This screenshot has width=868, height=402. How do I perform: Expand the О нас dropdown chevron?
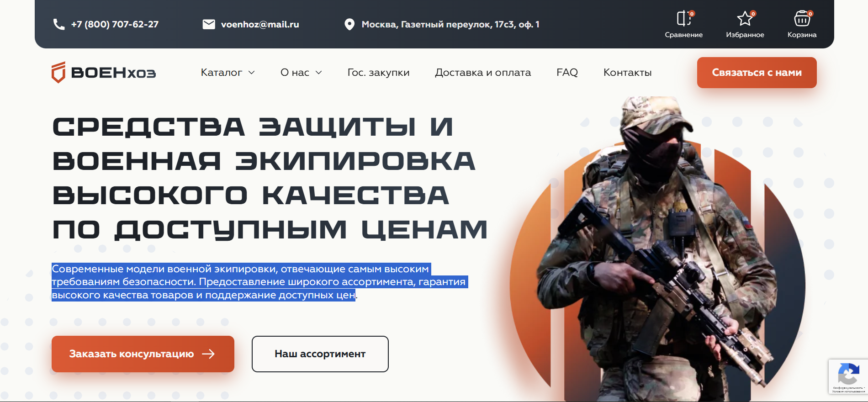pos(319,73)
